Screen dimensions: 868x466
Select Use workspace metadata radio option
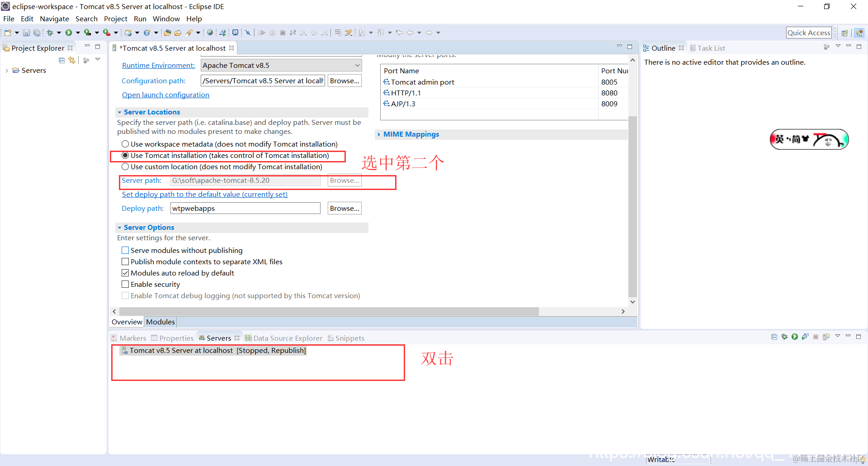125,144
